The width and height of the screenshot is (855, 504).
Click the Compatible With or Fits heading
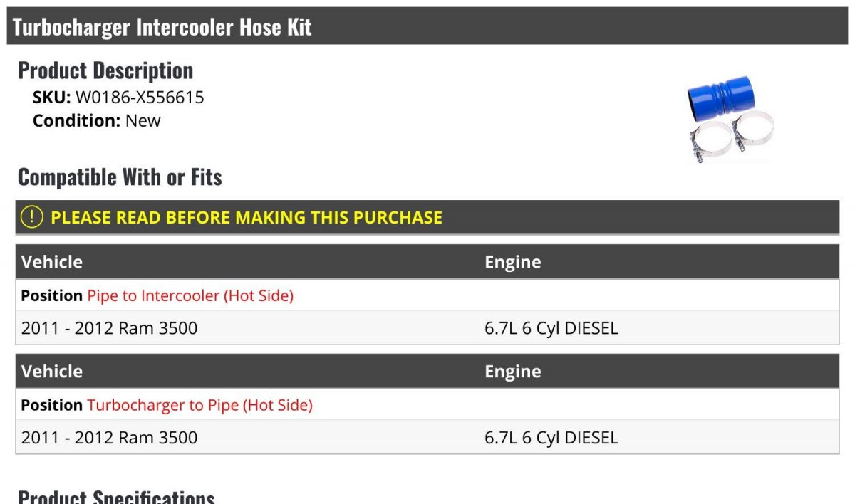120,177
